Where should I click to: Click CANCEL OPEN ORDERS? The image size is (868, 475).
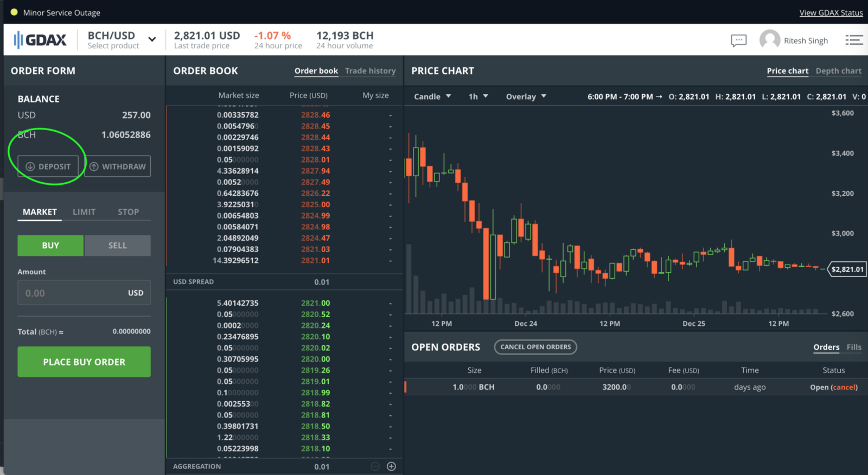tap(535, 347)
